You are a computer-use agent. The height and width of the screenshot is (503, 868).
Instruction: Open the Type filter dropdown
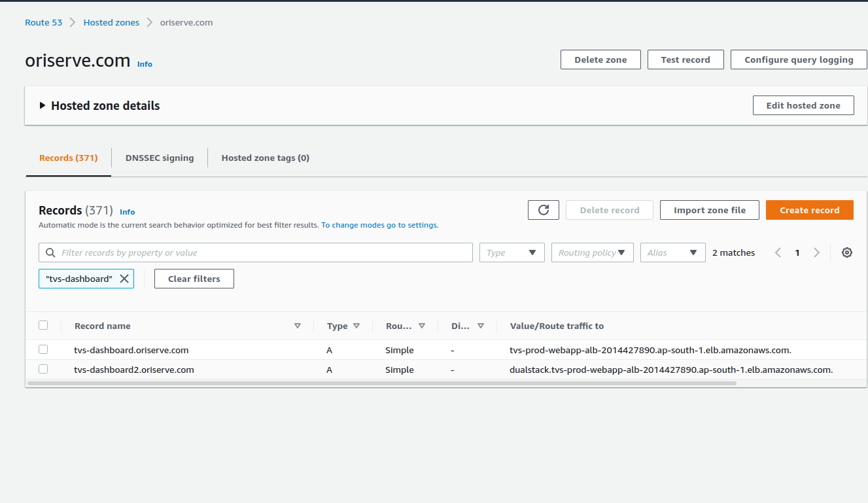[512, 252]
